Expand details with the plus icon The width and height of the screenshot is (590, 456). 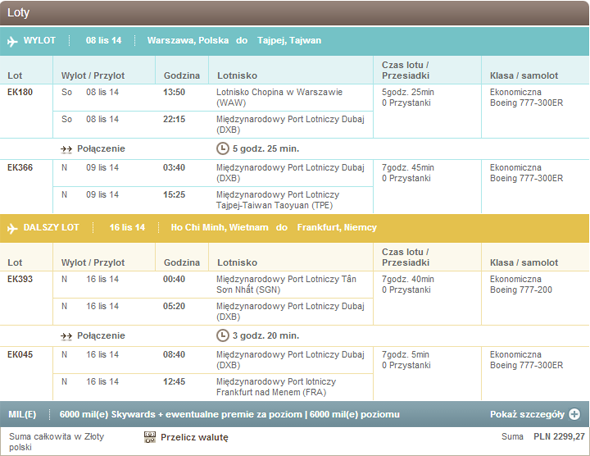[574, 414]
